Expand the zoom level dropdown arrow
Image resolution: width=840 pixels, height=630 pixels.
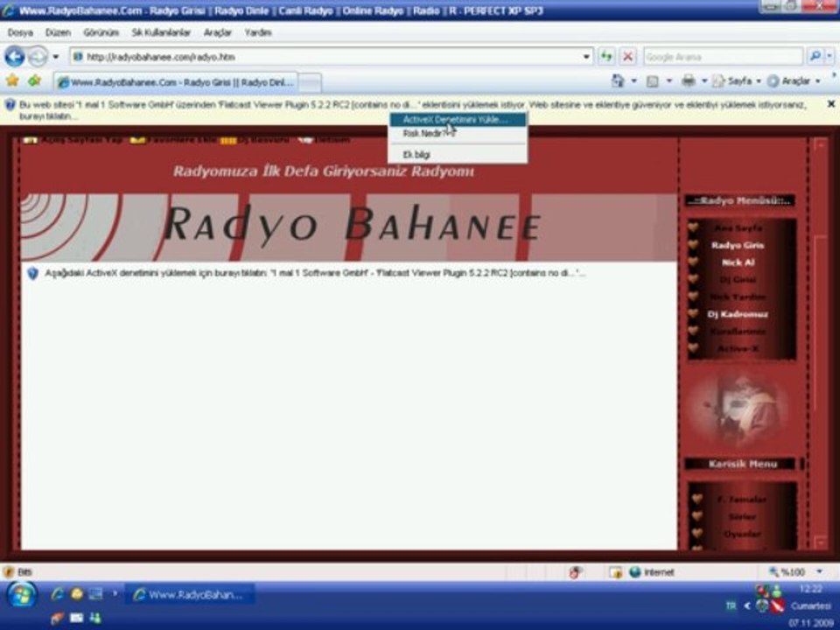819,572
